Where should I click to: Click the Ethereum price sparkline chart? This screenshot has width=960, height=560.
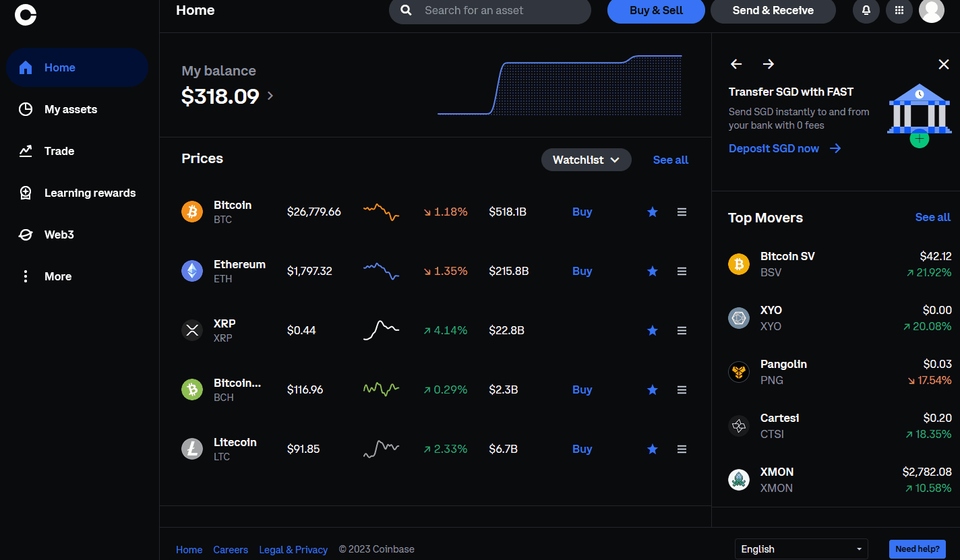click(381, 271)
